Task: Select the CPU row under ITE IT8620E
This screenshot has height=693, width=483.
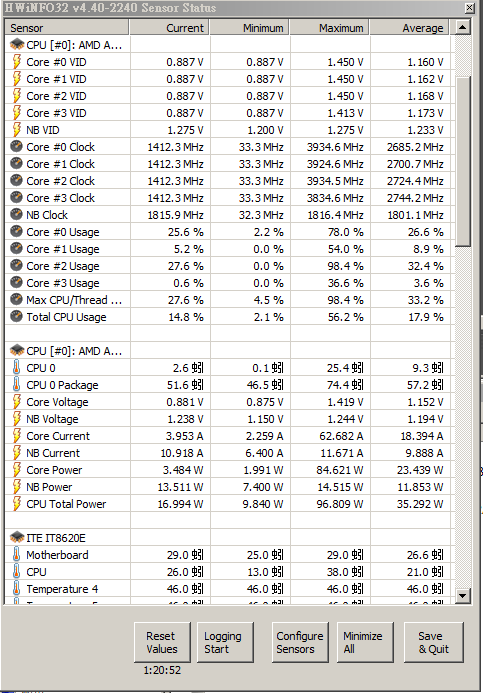Action: 36,572
